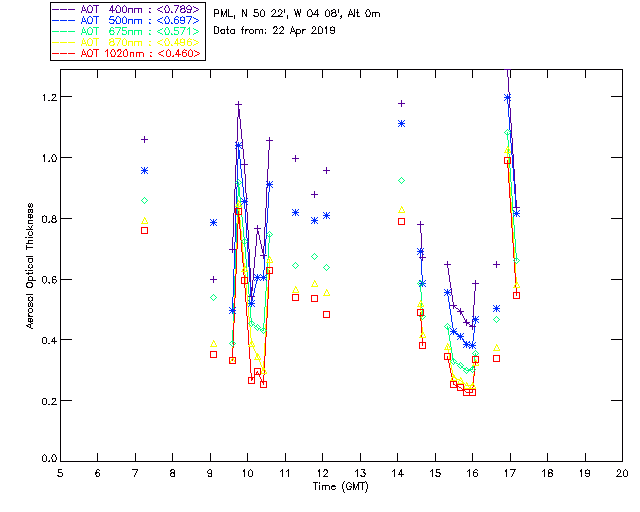Click the green diamond marker just after time 14
Image resolution: width=640 pixels, height=512 pixels.
pyautogui.click(x=401, y=180)
